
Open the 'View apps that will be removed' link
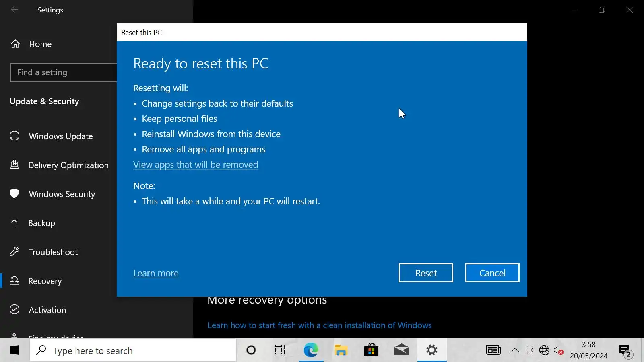(x=196, y=165)
